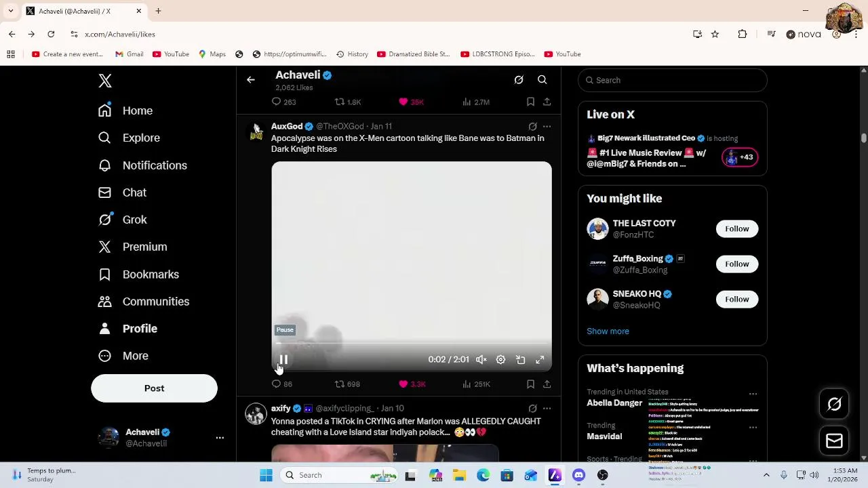Image resolution: width=868 pixels, height=488 pixels.
Task: Open Maps bookmark
Action: 212,54
